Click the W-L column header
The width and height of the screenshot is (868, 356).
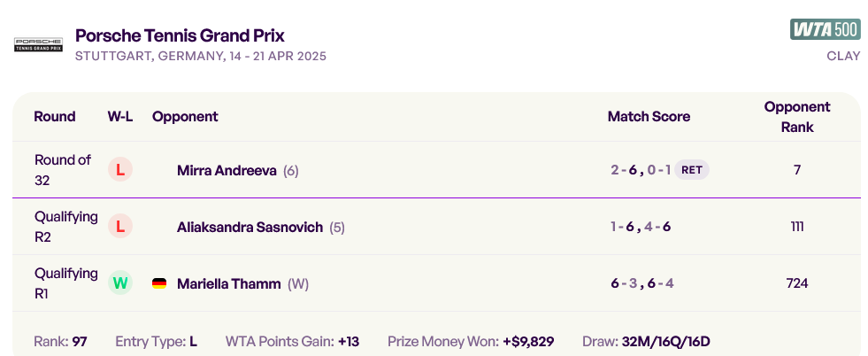click(120, 117)
